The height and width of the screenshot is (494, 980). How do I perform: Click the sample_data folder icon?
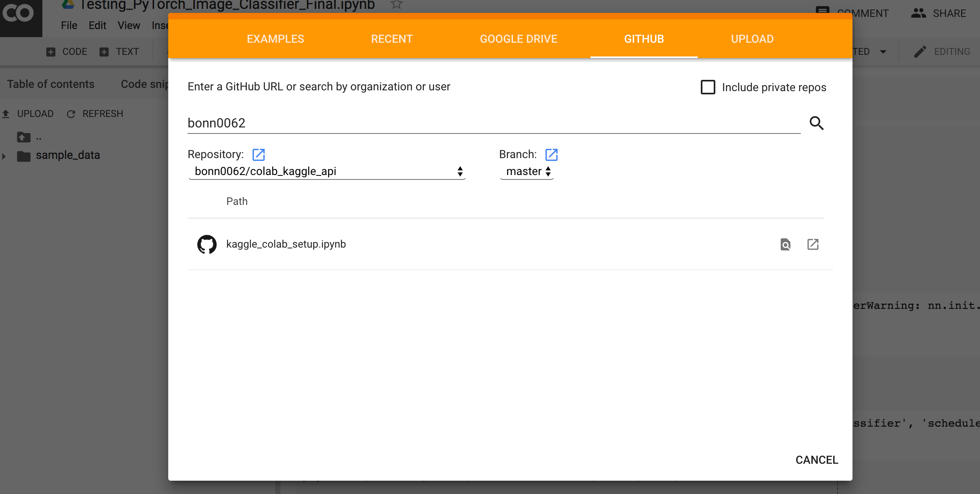click(x=24, y=156)
